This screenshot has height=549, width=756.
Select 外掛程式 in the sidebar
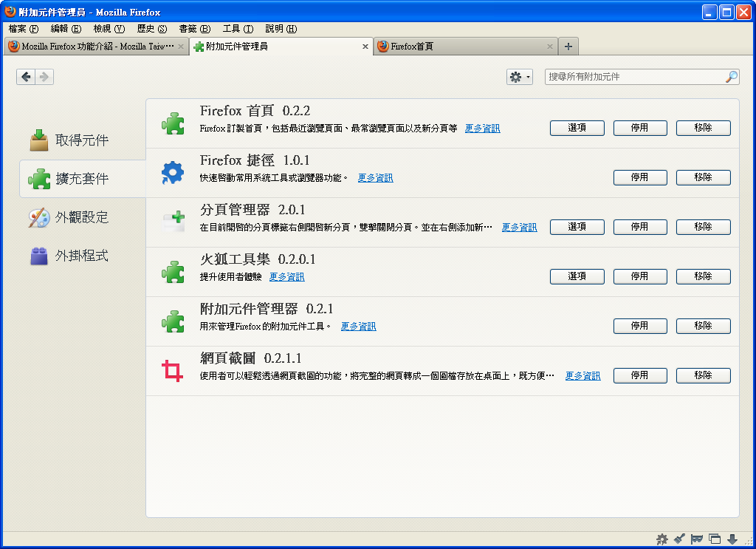coord(81,256)
